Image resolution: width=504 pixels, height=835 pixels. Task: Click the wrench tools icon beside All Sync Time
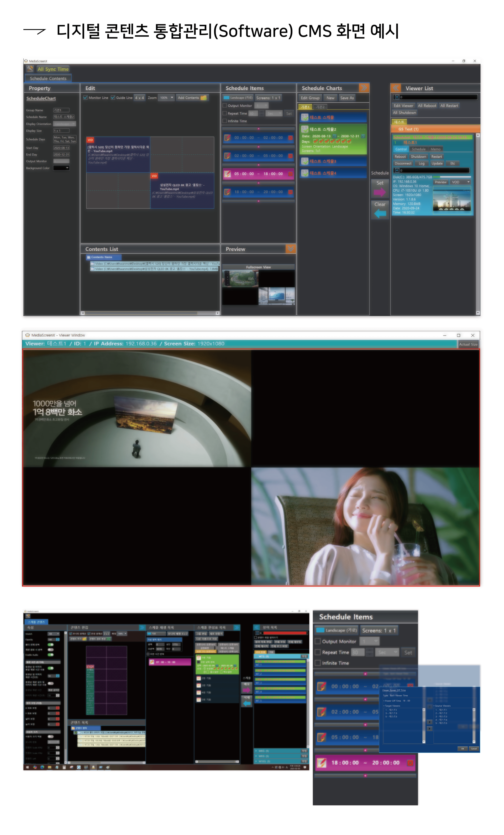30,69
